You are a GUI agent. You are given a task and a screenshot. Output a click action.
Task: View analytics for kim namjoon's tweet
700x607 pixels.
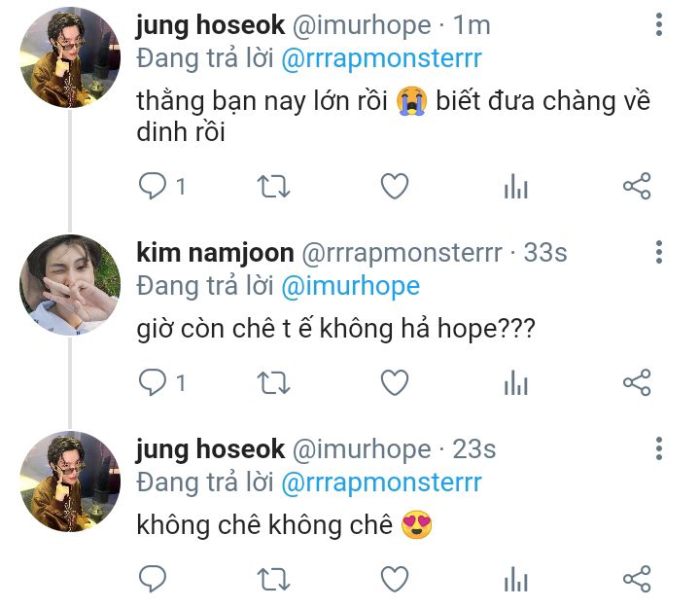click(515, 383)
